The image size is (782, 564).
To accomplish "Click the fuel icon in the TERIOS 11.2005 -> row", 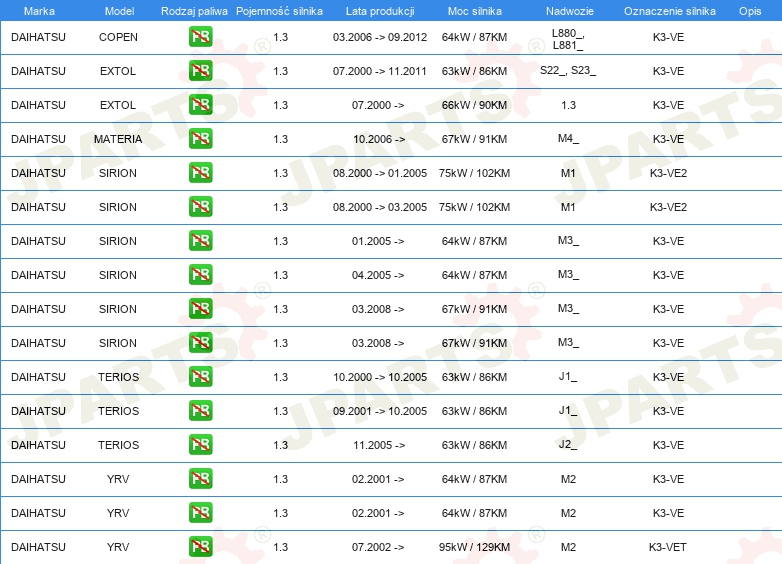I will (200, 445).
